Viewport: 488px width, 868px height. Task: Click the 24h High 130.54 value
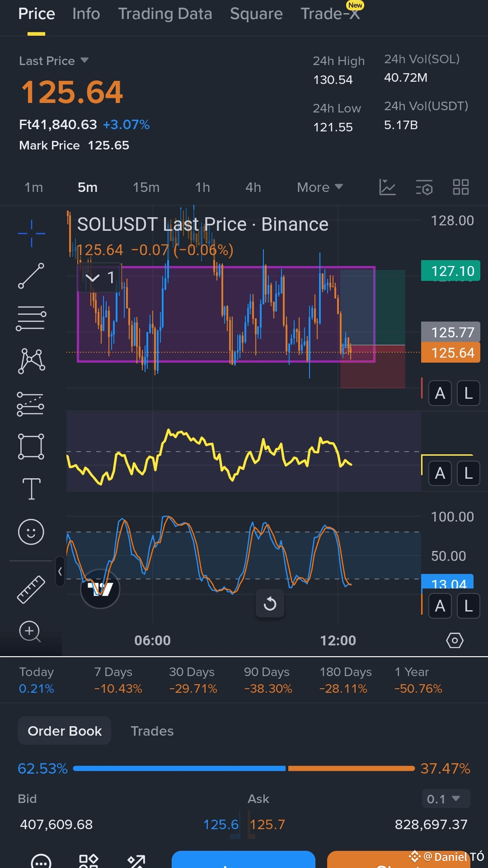pos(333,80)
